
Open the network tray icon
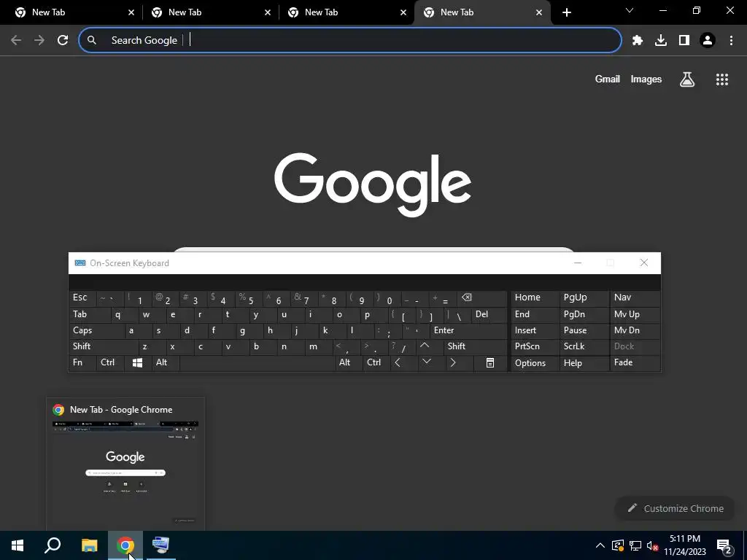pyautogui.click(x=635, y=545)
